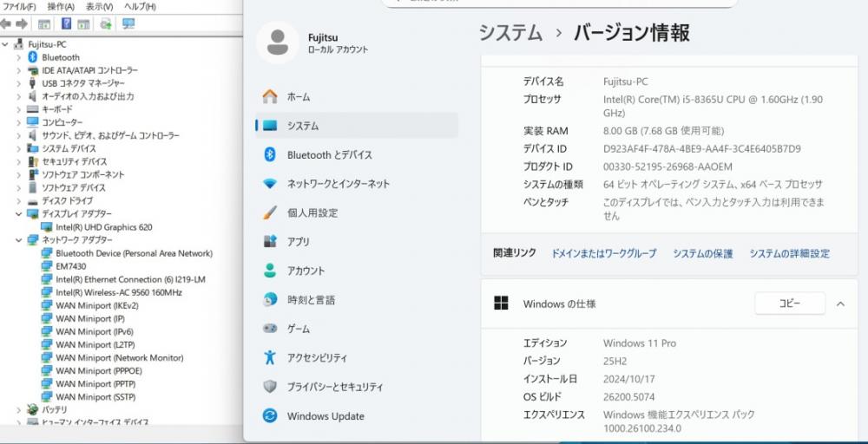Select WAN Miniport (PPPOE)
Image resolution: width=868 pixels, height=444 pixels.
coord(99,370)
